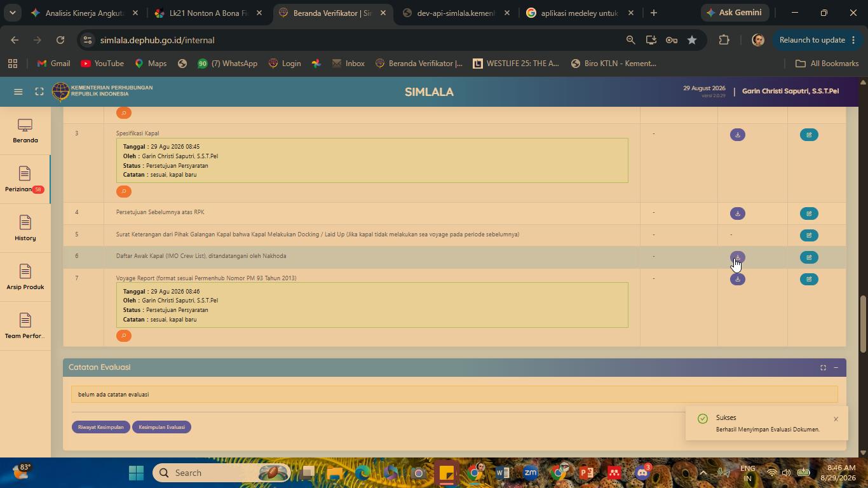This screenshot has width=868, height=488.
Task: Toggle the hamburger sidebar menu
Action: [x=18, y=91]
